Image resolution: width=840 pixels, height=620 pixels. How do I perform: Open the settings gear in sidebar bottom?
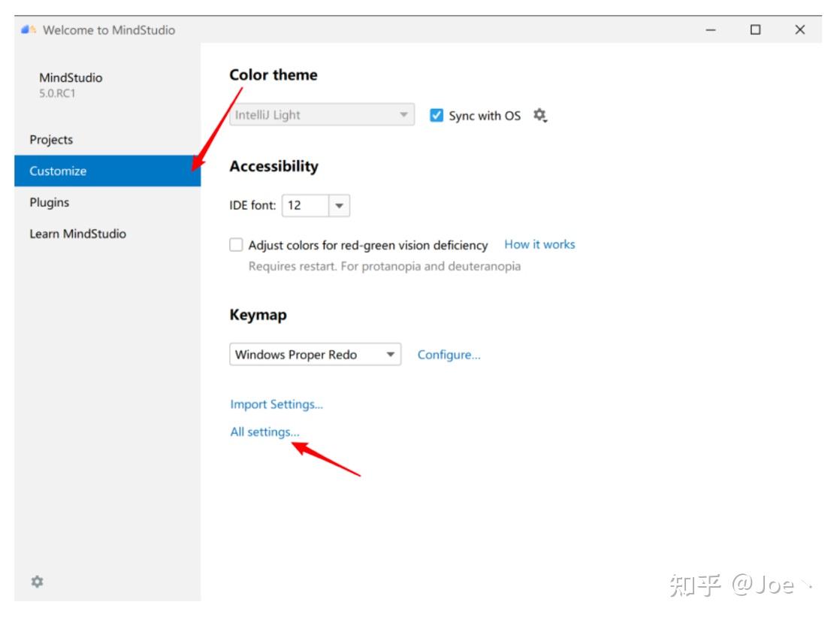37,582
